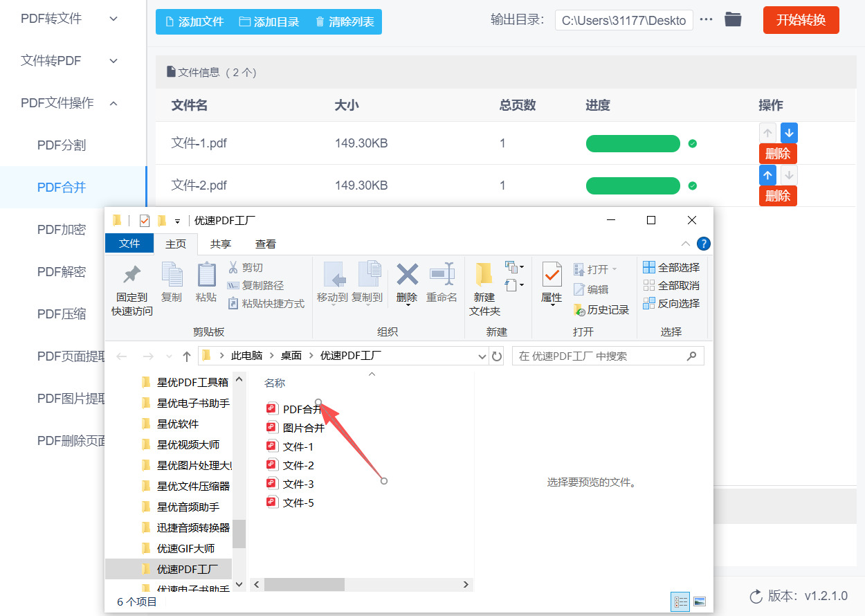The height and width of the screenshot is (616, 865).
Task: Open address bar history dropdown
Action: (482, 356)
